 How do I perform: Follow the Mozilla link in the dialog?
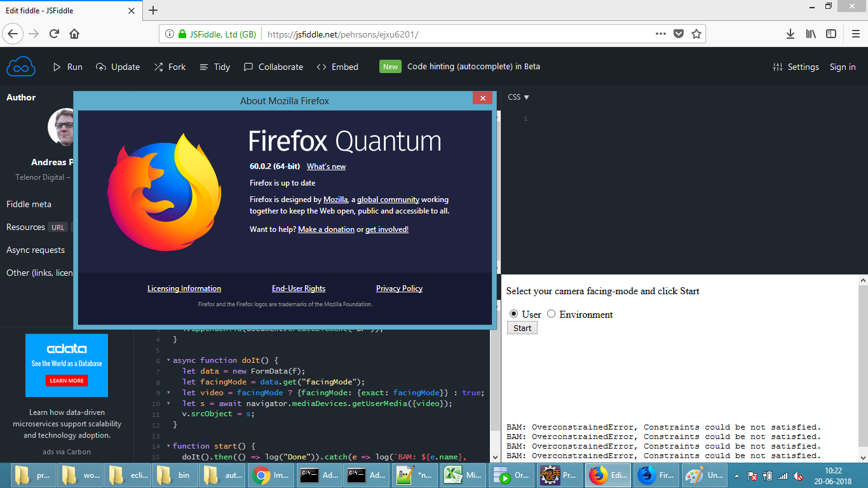coord(336,200)
